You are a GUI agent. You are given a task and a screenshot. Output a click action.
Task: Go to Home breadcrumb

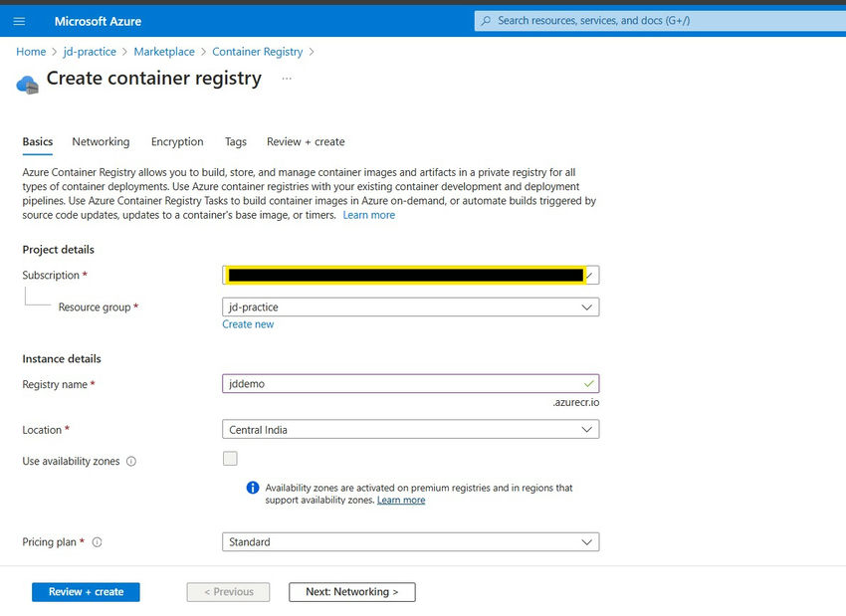(31, 52)
